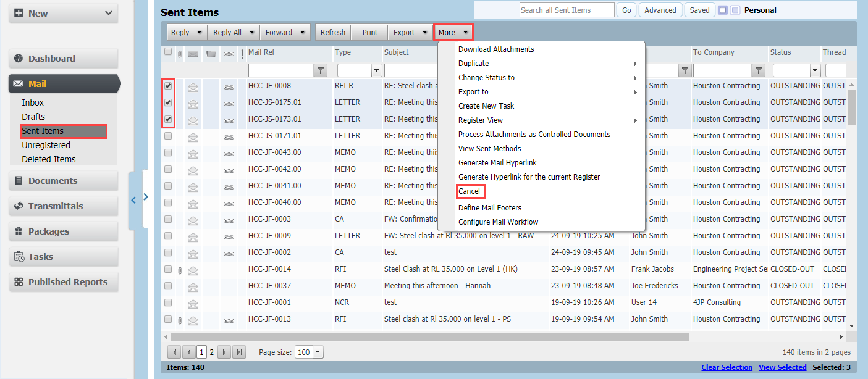Select Cancel from the More menu
Image resolution: width=868 pixels, height=379 pixels.
tap(469, 191)
